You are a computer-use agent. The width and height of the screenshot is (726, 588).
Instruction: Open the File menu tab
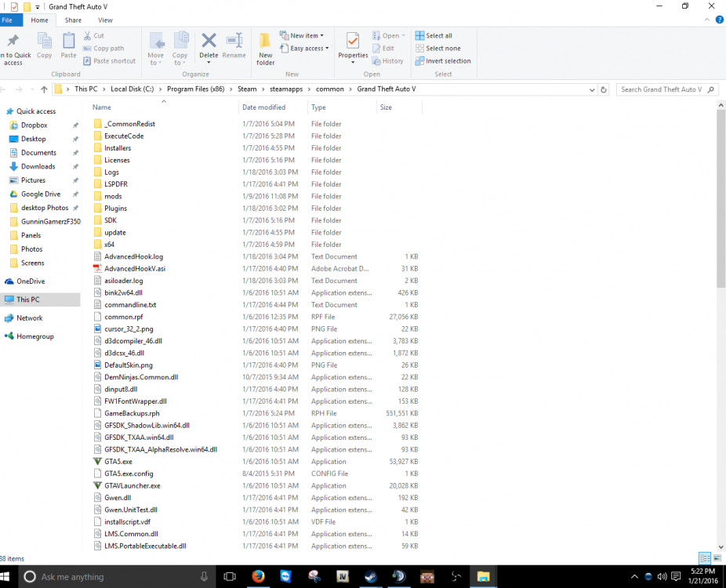pyautogui.click(x=11, y=20)
